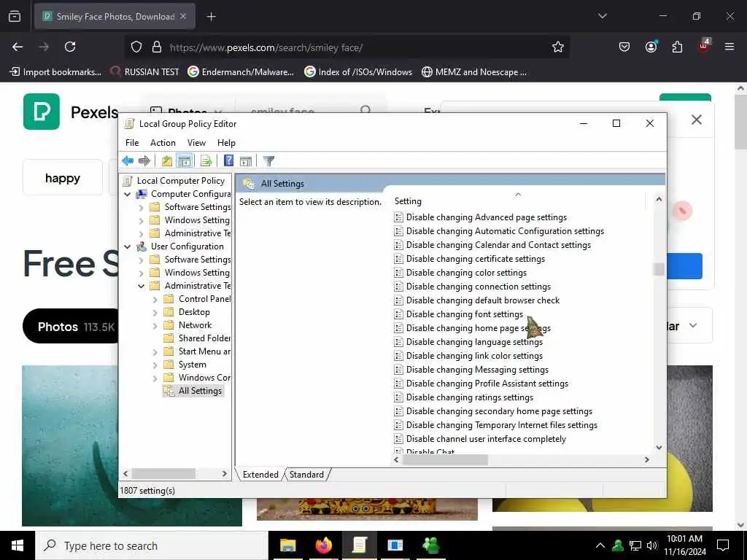Select the Smiley Face Photos browser tab
Screen dimensions: 747x560
pos(115,17)
